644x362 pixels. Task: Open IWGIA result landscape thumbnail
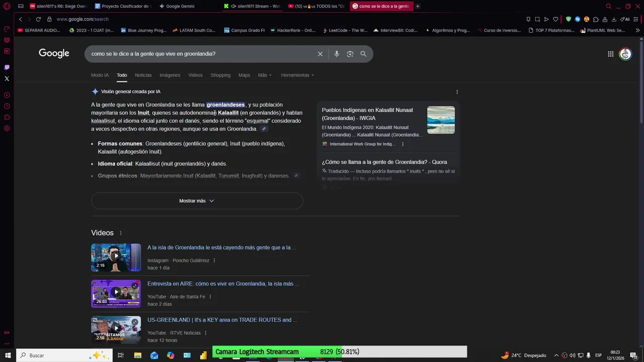click(x=441, y=120)
